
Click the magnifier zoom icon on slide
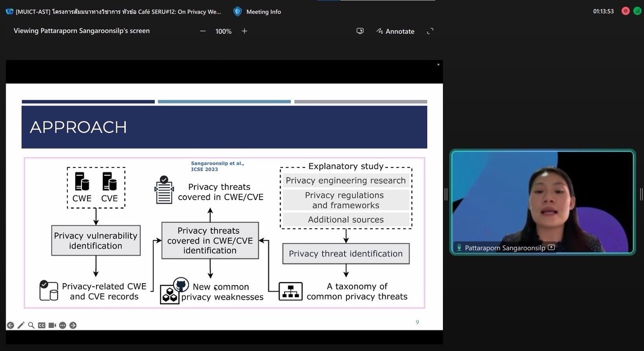pyautogui.click(x=31, y=325)
